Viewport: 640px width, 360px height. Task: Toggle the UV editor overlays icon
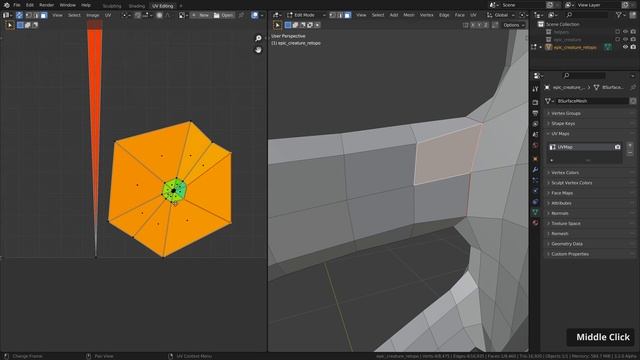coord(255,15)
